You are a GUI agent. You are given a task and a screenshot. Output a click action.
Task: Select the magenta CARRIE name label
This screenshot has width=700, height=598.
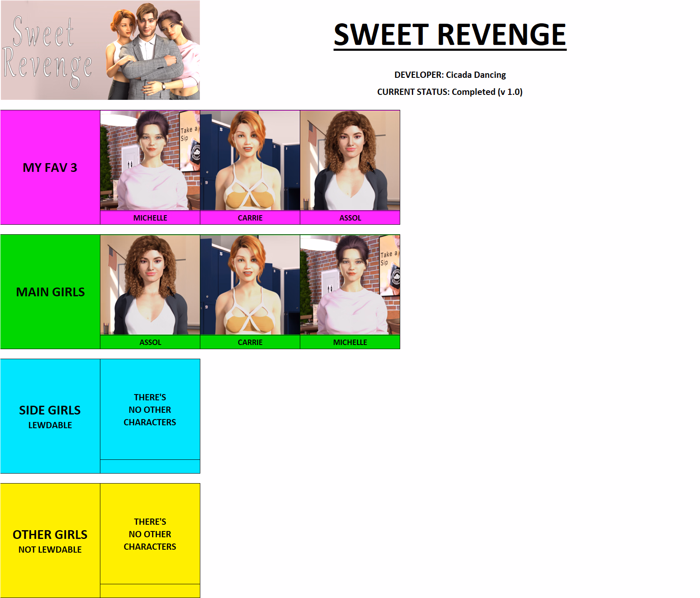pyautogui.click(x=250, y=218)
